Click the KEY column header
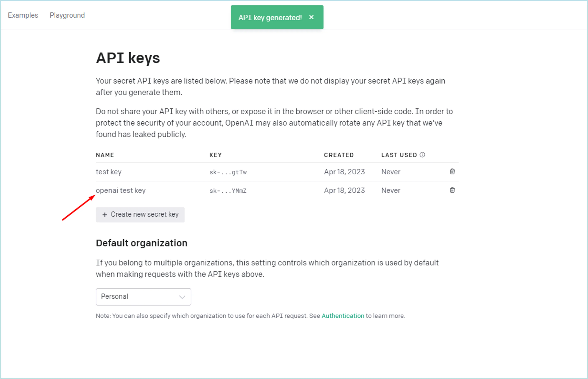 tap(216, 155)
